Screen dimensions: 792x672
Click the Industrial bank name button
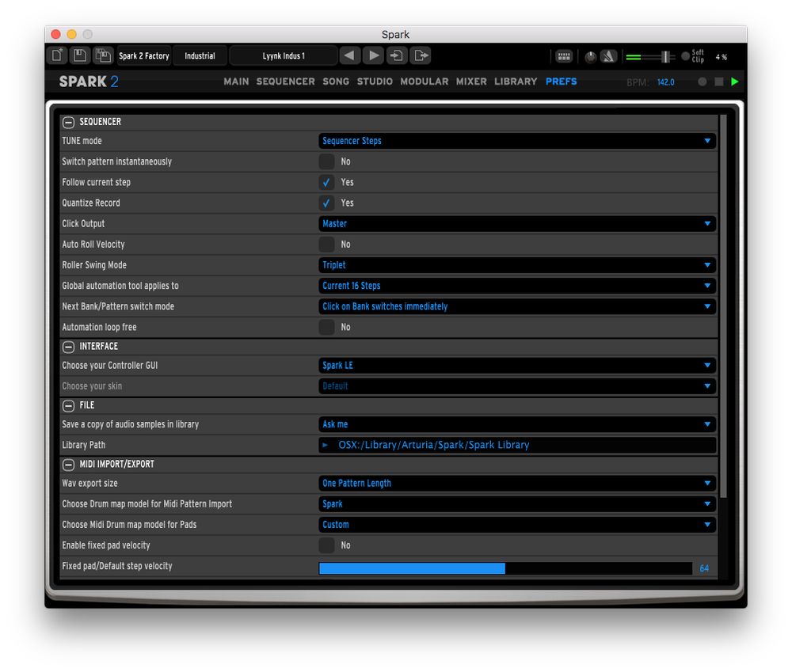tap(200, 55)
